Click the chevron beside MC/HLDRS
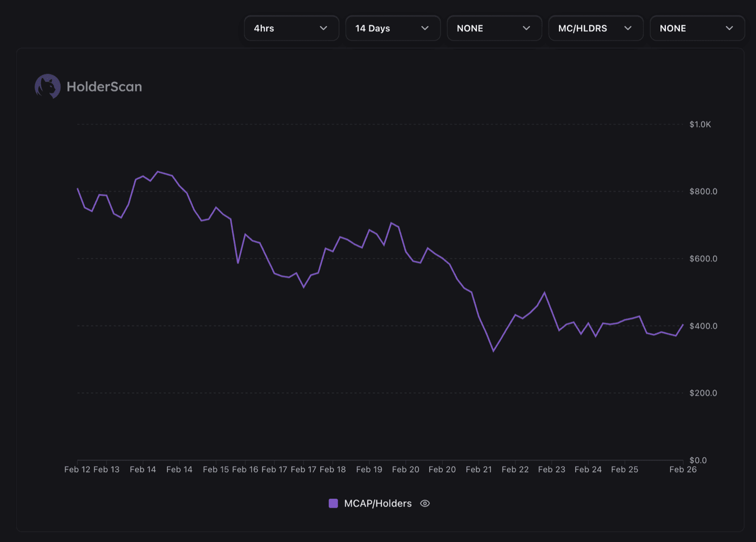756x542 pixels. pyautogui.click(x=628, y=28)
